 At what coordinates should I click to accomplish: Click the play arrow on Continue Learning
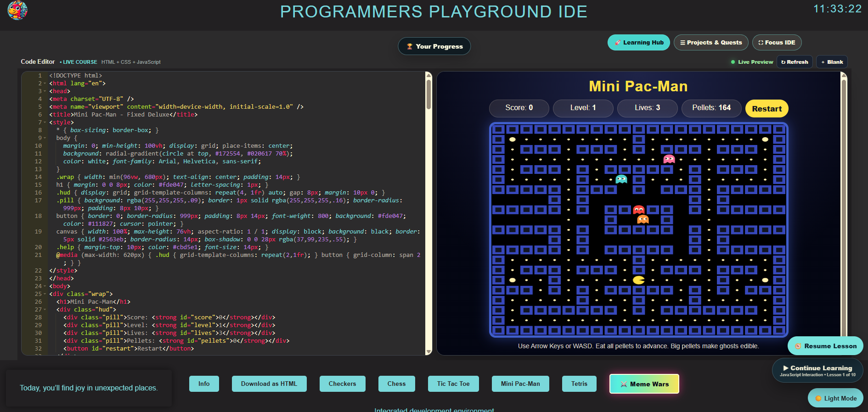point(786,368)
